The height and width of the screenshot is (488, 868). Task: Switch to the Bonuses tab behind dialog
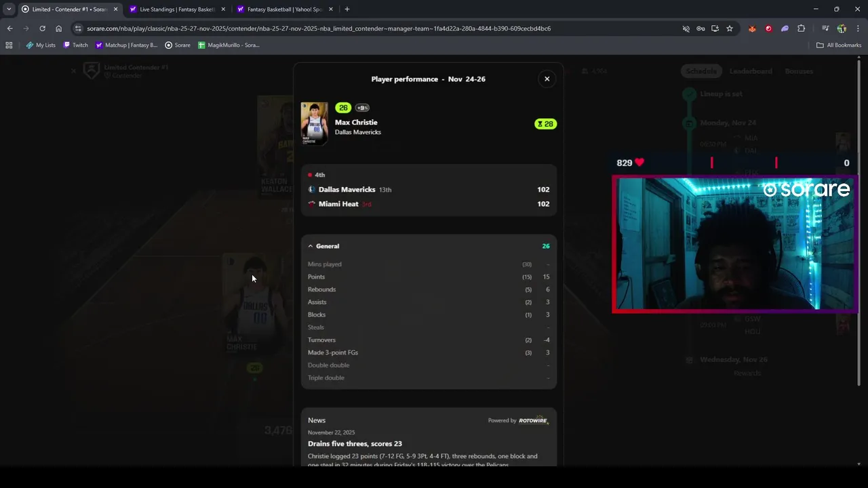click(x=799, y=71)
